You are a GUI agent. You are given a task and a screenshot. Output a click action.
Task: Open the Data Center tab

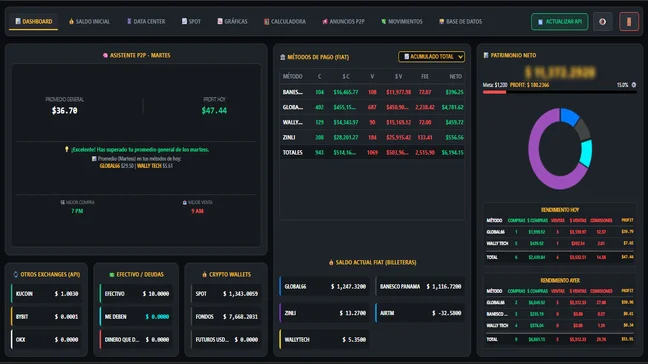146,21
